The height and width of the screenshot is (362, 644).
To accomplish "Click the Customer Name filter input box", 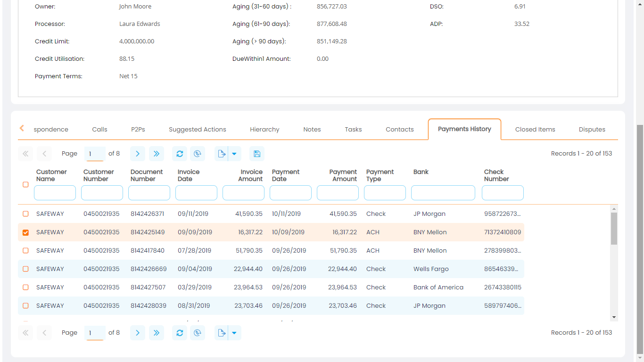I will (x=55, y=192).
